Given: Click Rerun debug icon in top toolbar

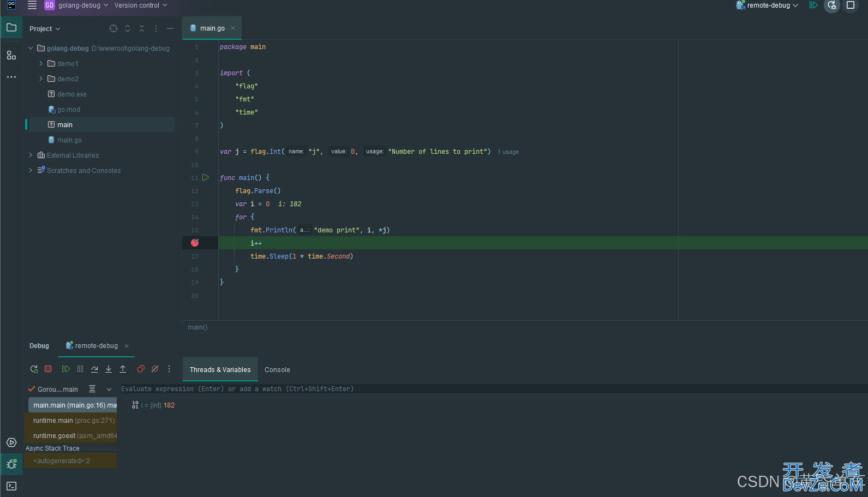Looking at the screenshot, I should tap(832, 5).
